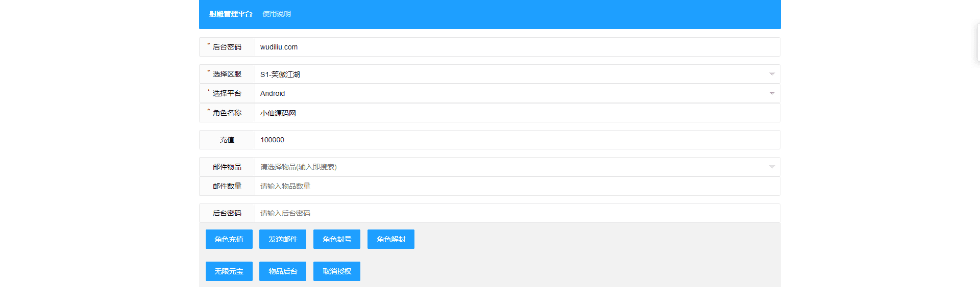Open the 使用说明 menu item
The image size is (980, 307).
277,14
